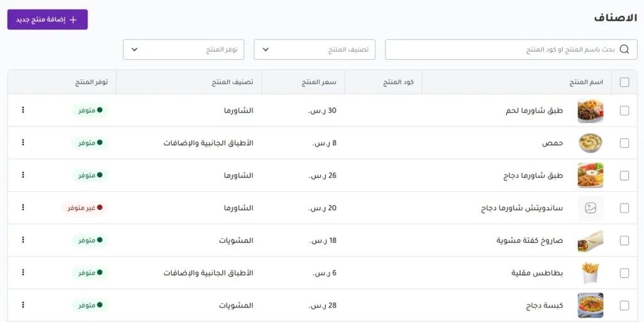
Task: Tick the checkbox for طبق شاورما دجاج
Action: pos(625,175)
